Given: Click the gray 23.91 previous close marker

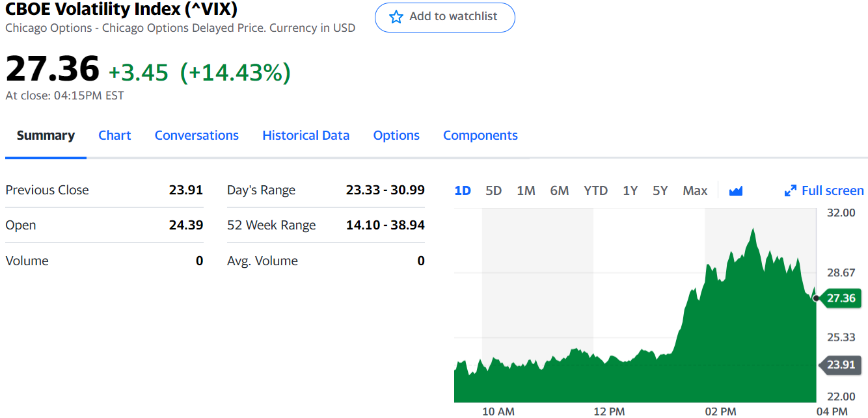Looking at the screenshot, I should click(x=841, y=365).
